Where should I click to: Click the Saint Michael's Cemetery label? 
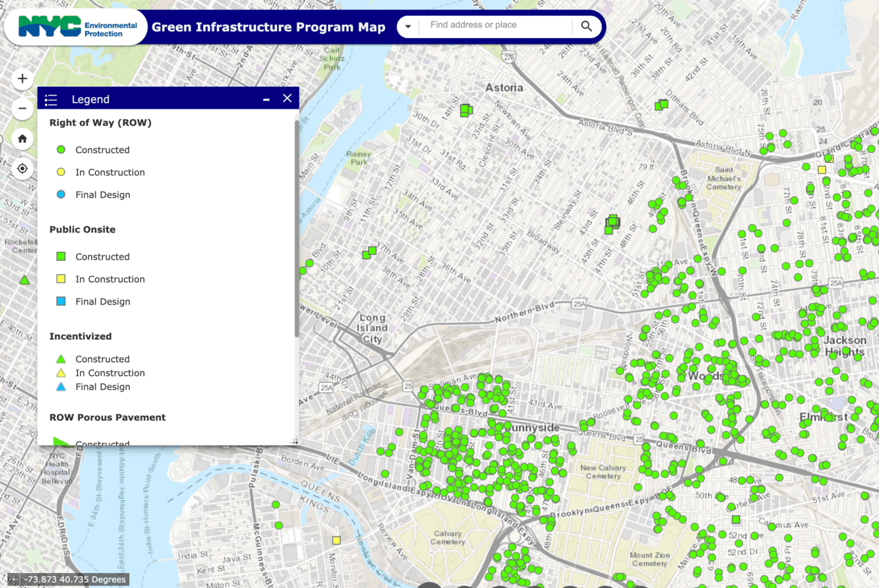[723, 178]
